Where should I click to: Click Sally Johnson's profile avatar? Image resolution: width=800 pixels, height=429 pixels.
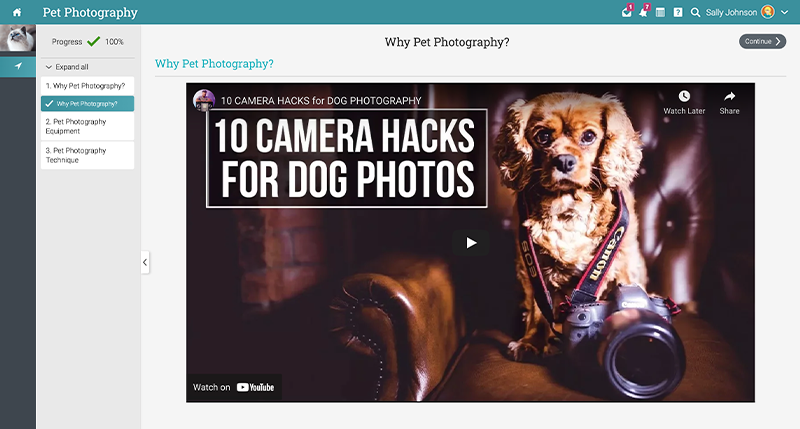tap(767, 12)
